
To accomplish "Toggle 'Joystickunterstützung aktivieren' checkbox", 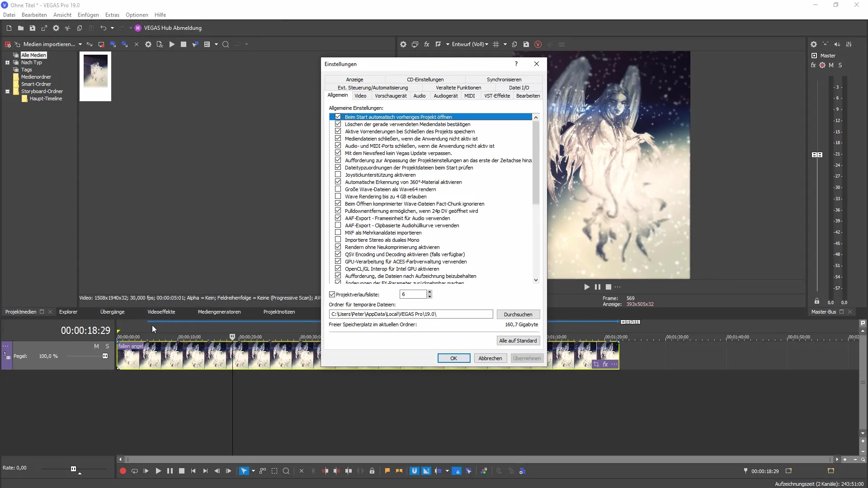I will pos(338,174).
